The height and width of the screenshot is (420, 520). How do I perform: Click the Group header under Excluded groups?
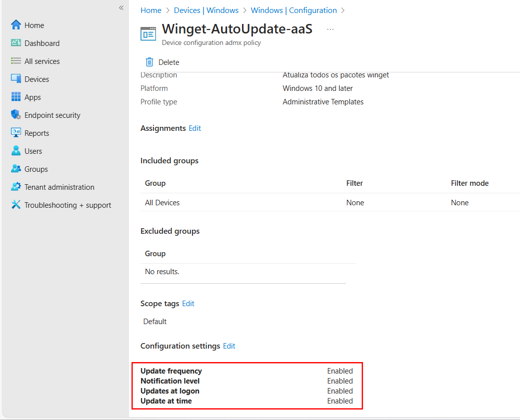tap(155, 254)
